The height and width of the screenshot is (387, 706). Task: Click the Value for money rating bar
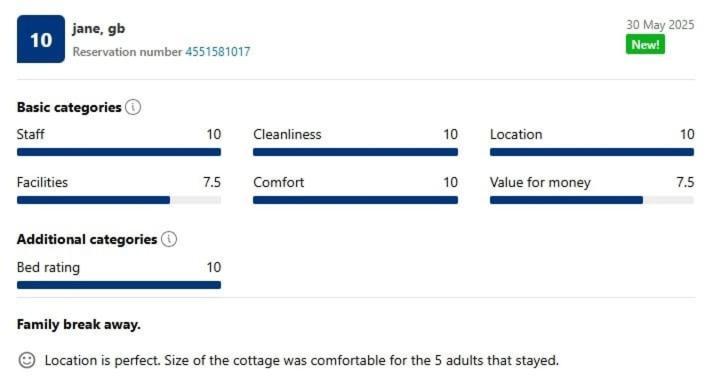tap(592, 200)
